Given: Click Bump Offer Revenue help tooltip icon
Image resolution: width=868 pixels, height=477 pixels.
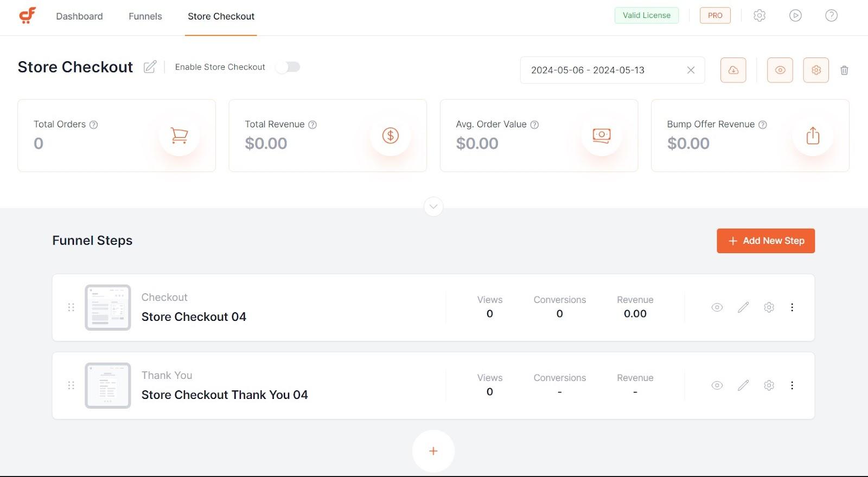Looking at the screenshot, I should [763, 125].
